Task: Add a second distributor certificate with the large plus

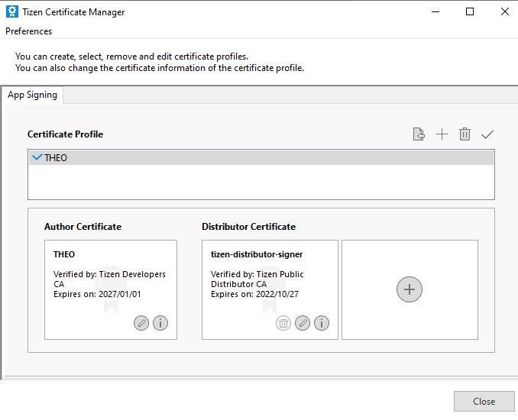Action: (410, 289)
